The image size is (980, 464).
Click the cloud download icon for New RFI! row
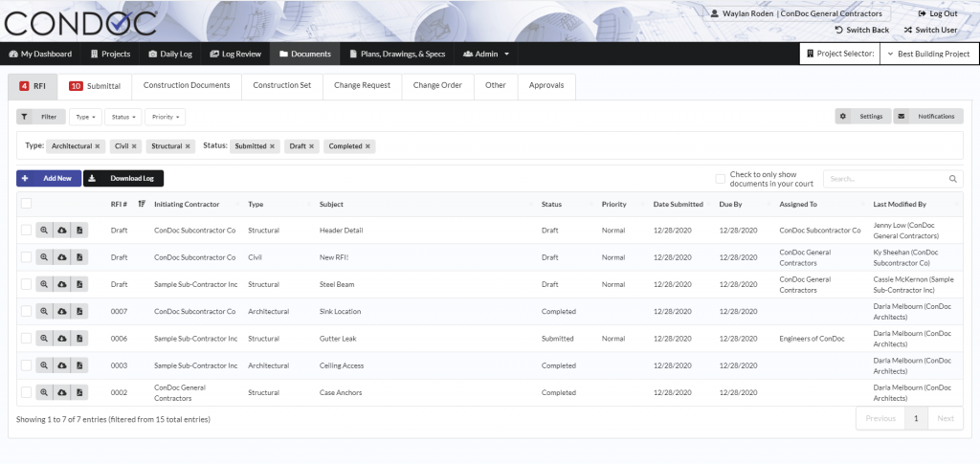(62, 257)
